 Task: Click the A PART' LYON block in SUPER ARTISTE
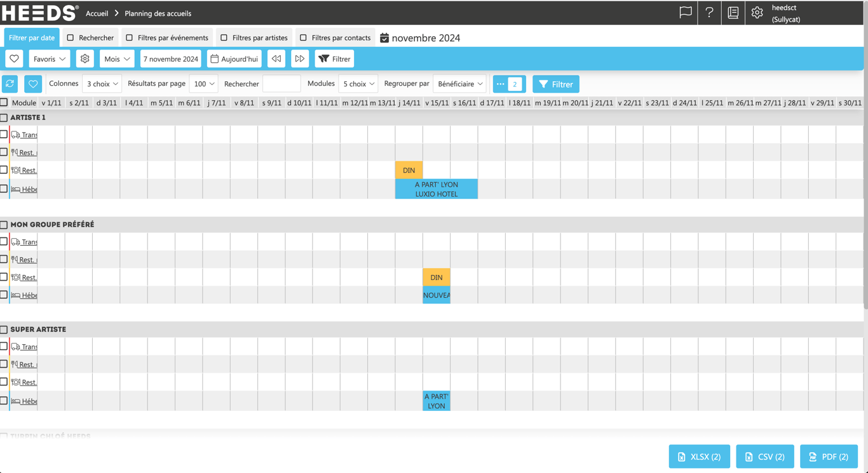[x=437, y=401]
